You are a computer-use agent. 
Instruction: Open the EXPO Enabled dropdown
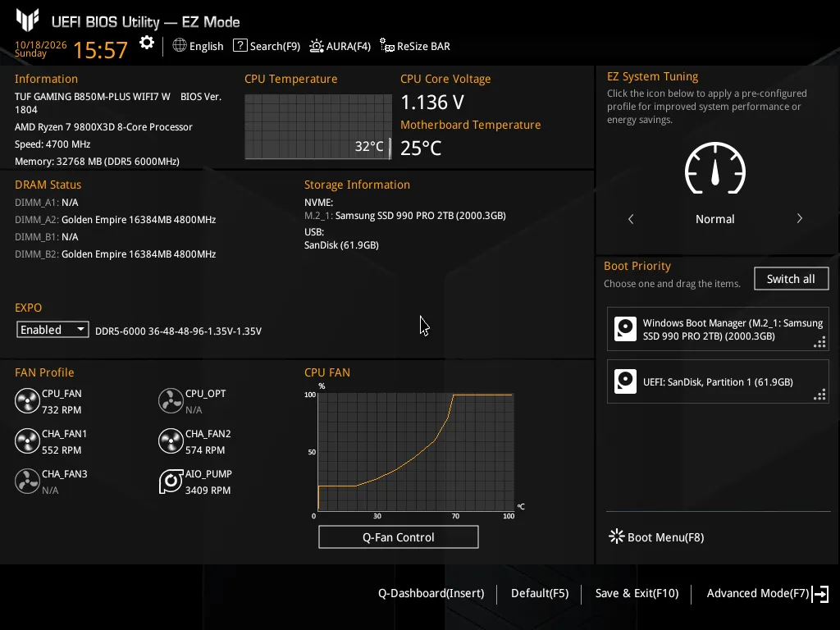click(x=52, y=330)
